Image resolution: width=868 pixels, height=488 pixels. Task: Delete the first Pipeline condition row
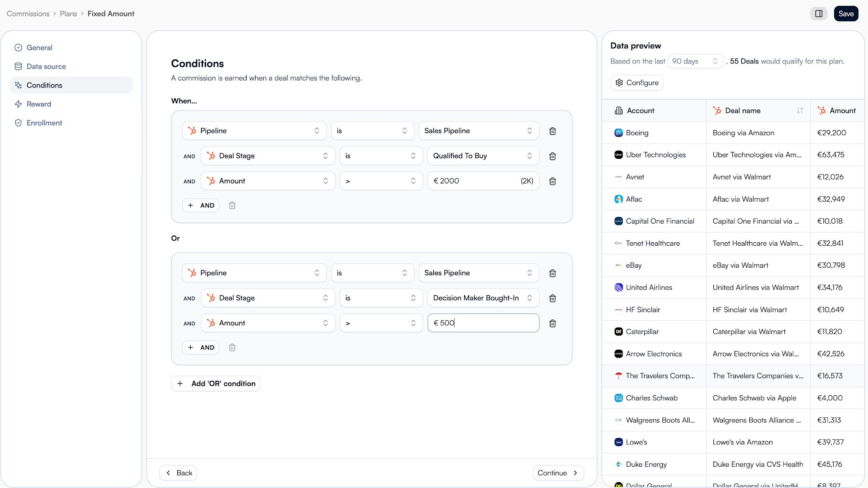[x=553, y=131]
